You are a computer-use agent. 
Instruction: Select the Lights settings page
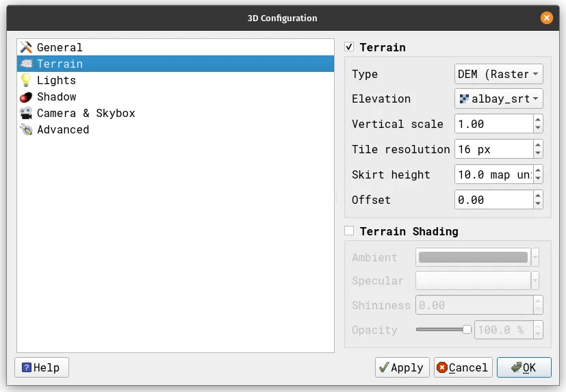(x=56, y=80)
